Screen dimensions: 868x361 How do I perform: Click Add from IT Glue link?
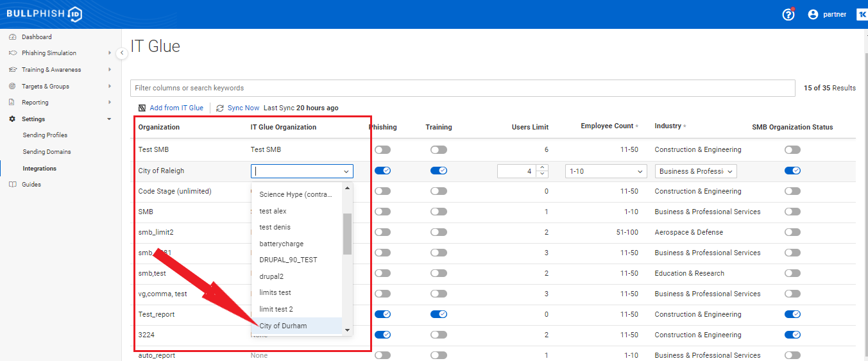(176, 108)
